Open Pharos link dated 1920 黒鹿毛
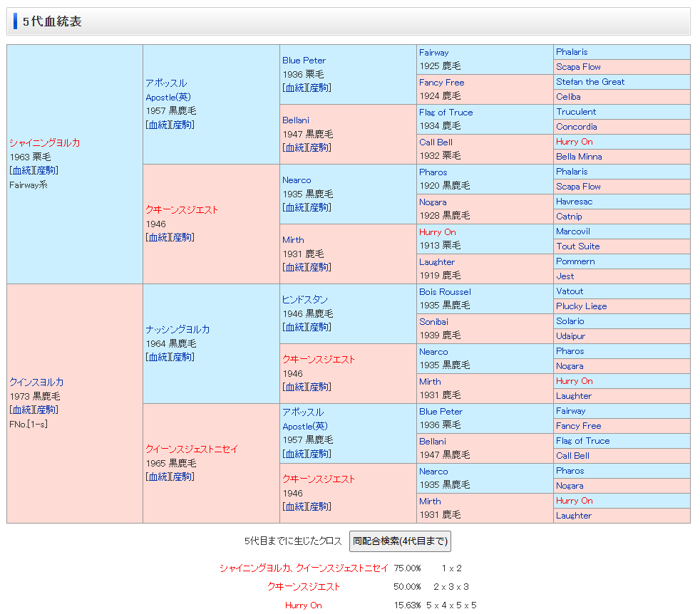The image size is (700, 614). [433, 172]
